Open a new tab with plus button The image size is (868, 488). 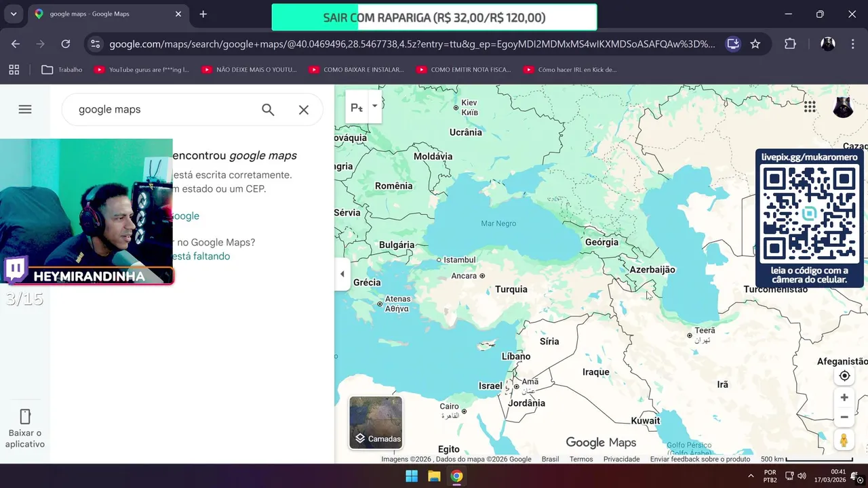coord(203,14)
